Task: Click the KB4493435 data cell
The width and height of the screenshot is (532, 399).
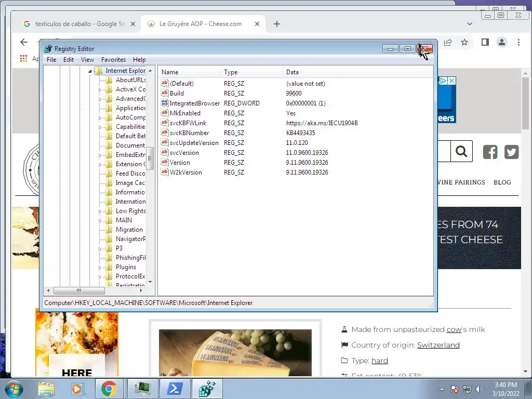Action: 301,133
